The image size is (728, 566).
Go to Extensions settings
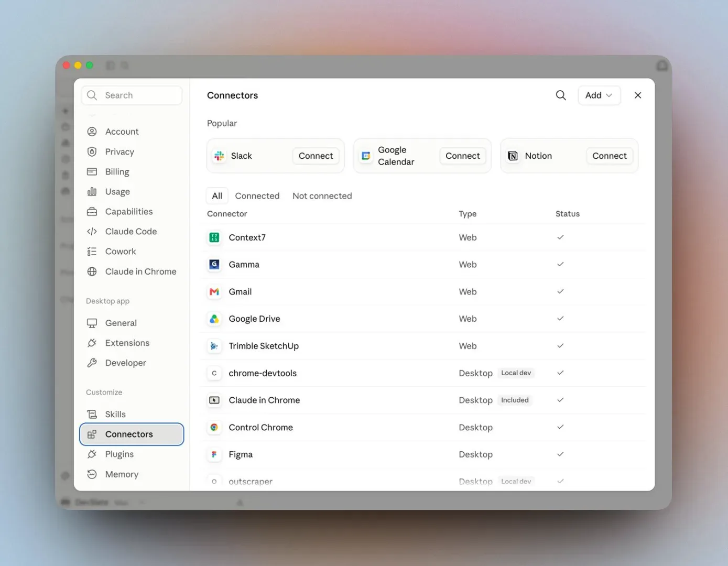[132, 343]
